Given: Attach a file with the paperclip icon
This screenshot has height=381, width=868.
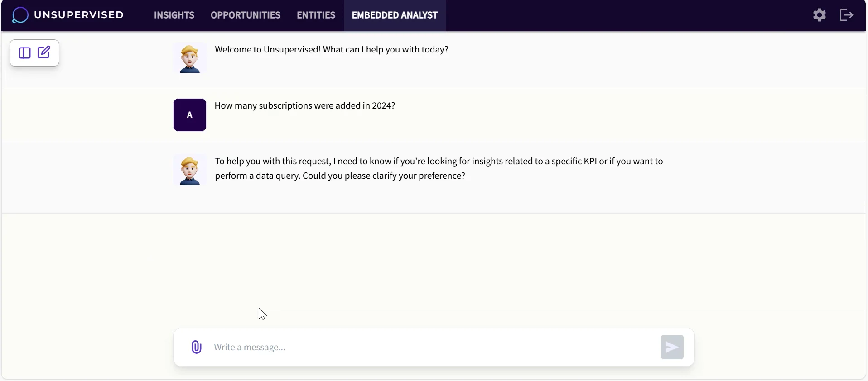Looking at the screenshot, I should [x=196, y=347].
